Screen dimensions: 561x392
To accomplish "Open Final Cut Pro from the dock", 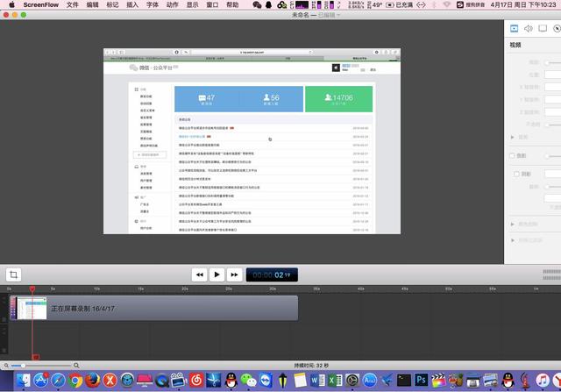I will point(438,381).
